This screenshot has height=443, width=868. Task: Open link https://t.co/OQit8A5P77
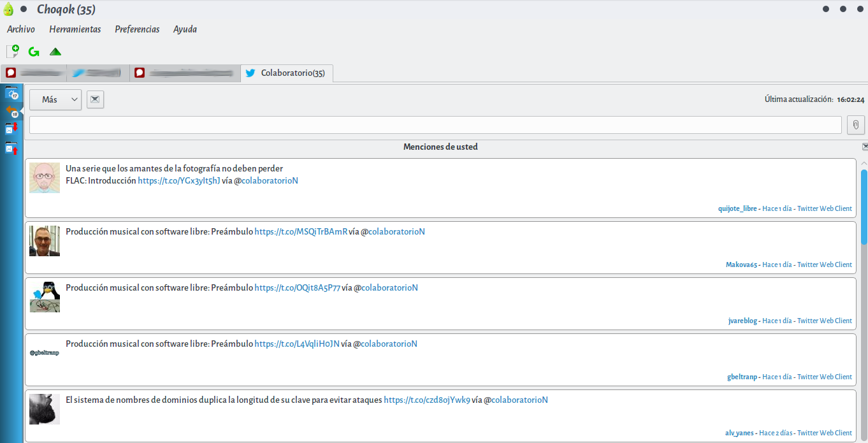[298, 287]
